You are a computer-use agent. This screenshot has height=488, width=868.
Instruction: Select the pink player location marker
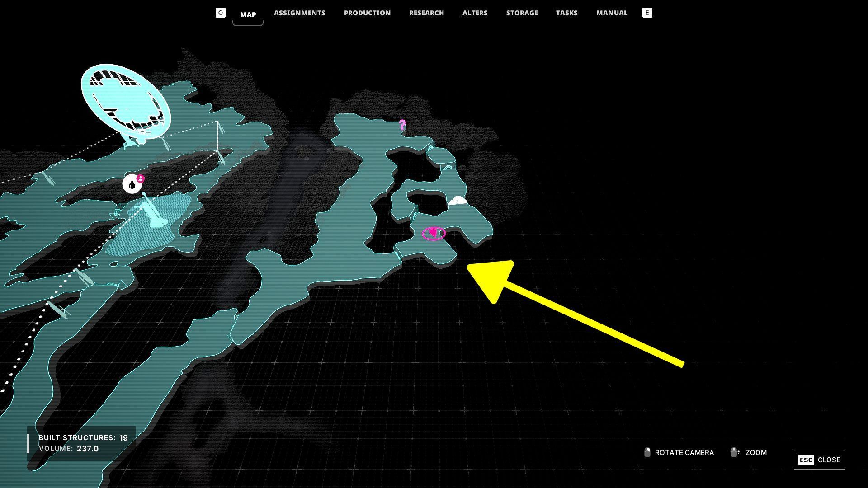[434, 234]
